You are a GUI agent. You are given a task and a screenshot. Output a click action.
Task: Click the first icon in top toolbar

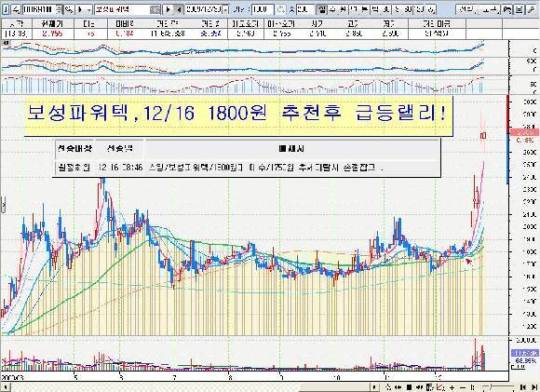[6, 9]
